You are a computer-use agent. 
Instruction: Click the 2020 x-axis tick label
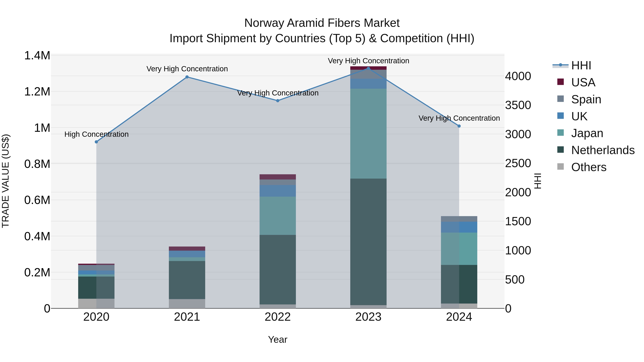point(96,317)
